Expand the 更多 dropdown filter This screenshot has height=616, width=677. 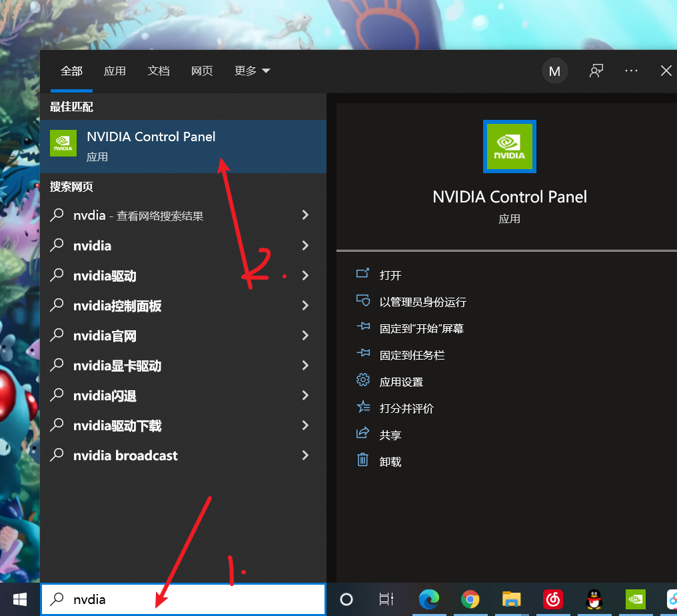coord(252,71)
